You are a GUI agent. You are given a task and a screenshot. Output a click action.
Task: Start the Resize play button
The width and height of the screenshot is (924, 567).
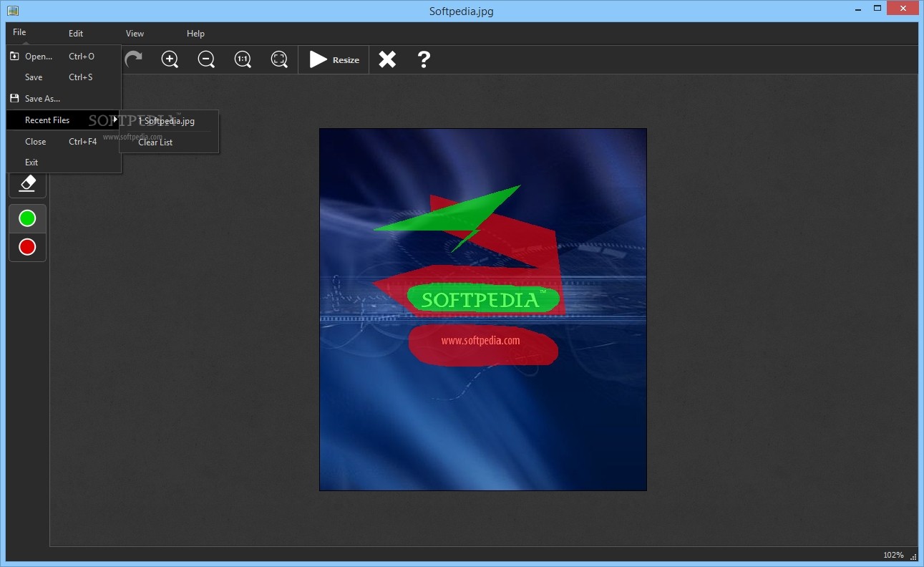pyautogui.click(x=334, y=60)
